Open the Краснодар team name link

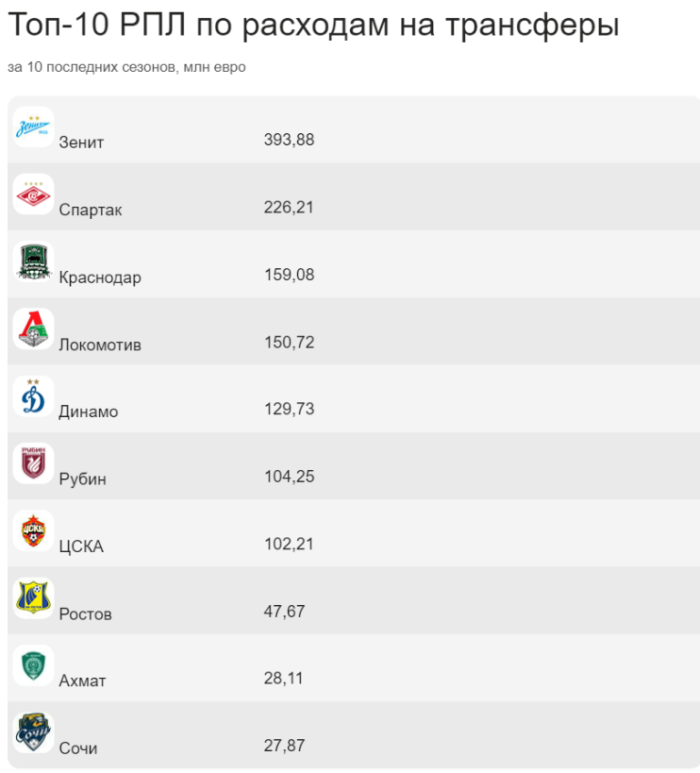tap(100, 277)
